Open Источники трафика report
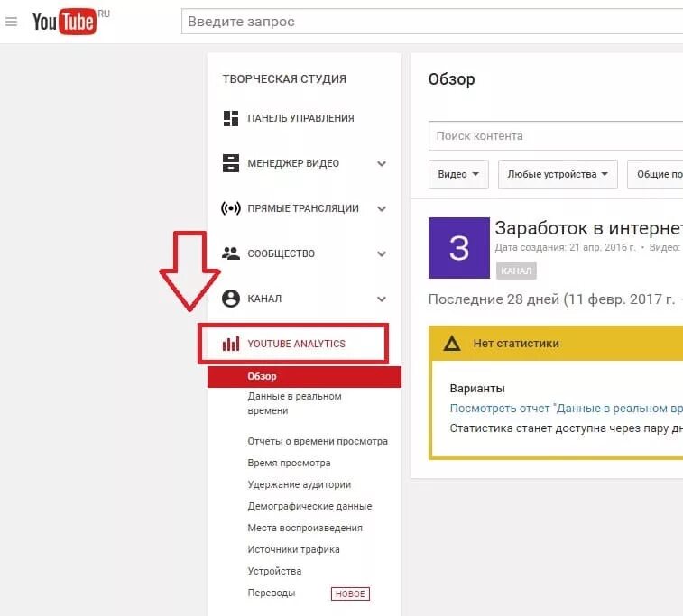This screenshot has height=616, width=683. [x=293, y=550]
